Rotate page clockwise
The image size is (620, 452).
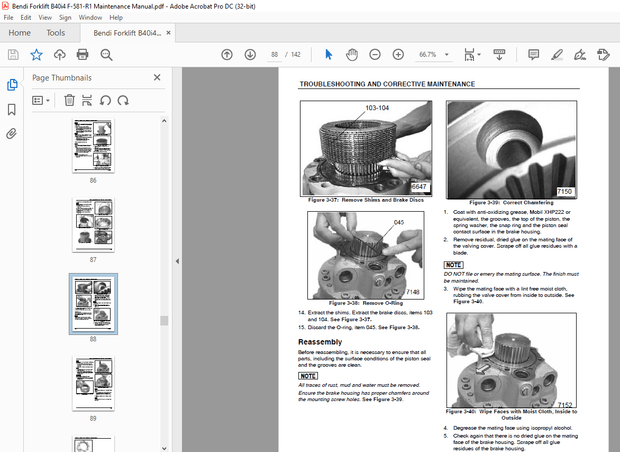coord(123,100)
